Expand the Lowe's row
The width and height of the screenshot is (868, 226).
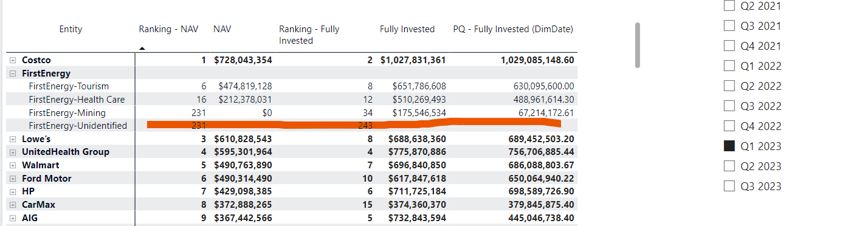coord(13,139)
